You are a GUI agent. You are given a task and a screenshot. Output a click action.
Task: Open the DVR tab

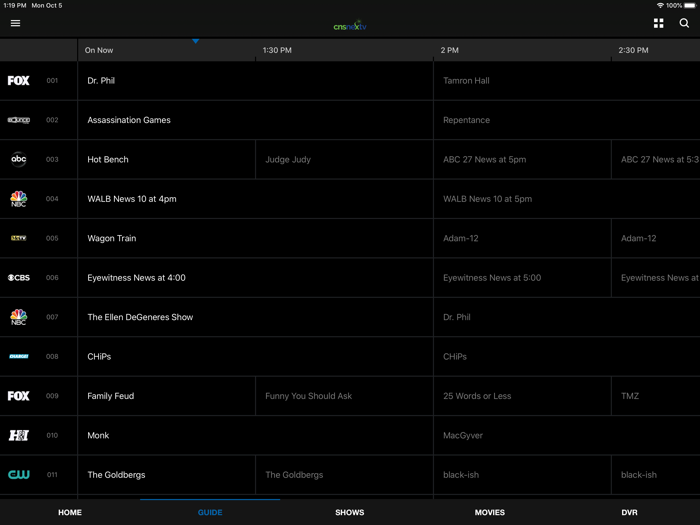tap(629, 512)
